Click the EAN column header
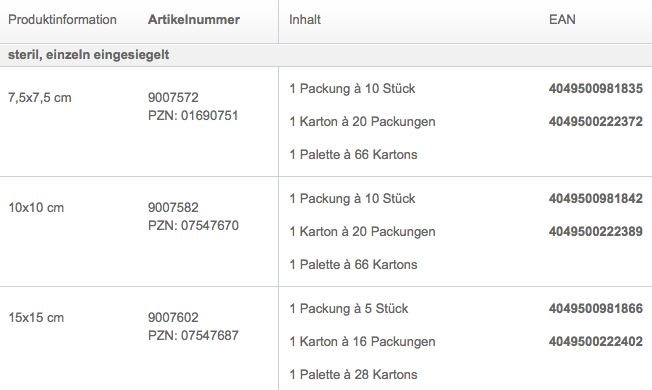The width and height of the screenshot is (652, 390). (562, 20)
